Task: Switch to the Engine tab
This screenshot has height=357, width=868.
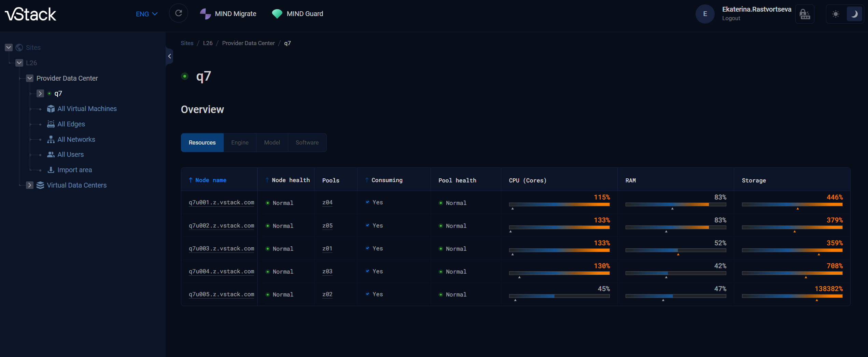Action: click(x=240, y=142)
